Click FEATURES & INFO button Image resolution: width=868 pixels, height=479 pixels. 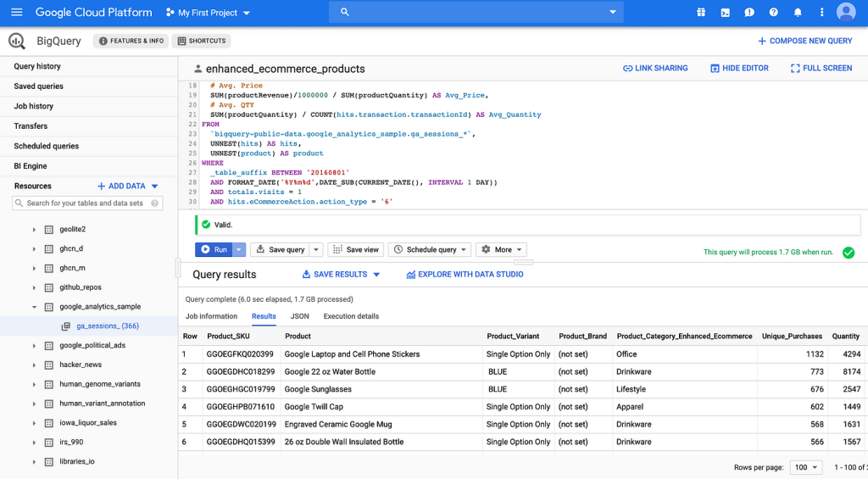click(x=131, y=41)
